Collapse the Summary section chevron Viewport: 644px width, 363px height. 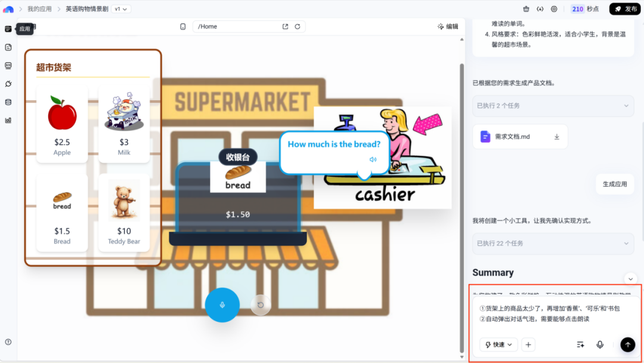coord(630,278)
